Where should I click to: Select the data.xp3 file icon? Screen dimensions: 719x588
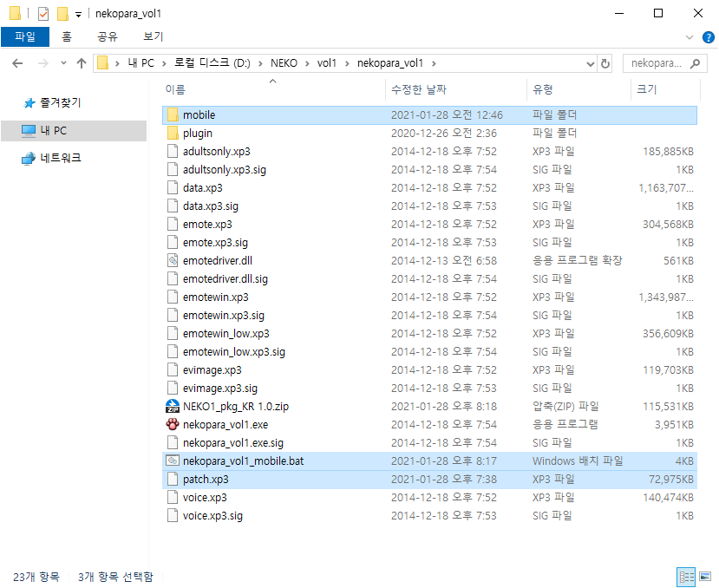click(x=173, y=187)
